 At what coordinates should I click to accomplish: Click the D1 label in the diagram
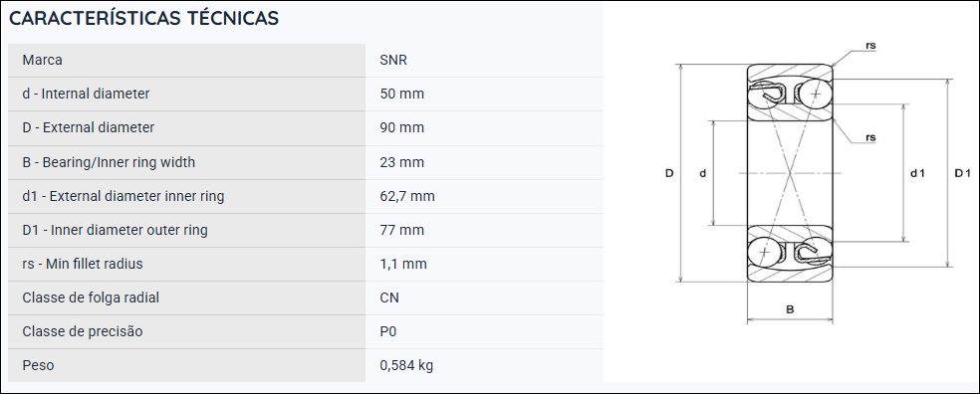click(x=962, y=173)
